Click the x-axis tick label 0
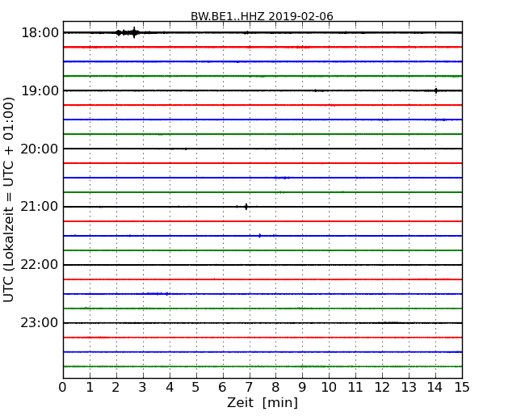This screenshot has width=525, height=420. click(x=63, y=388)
